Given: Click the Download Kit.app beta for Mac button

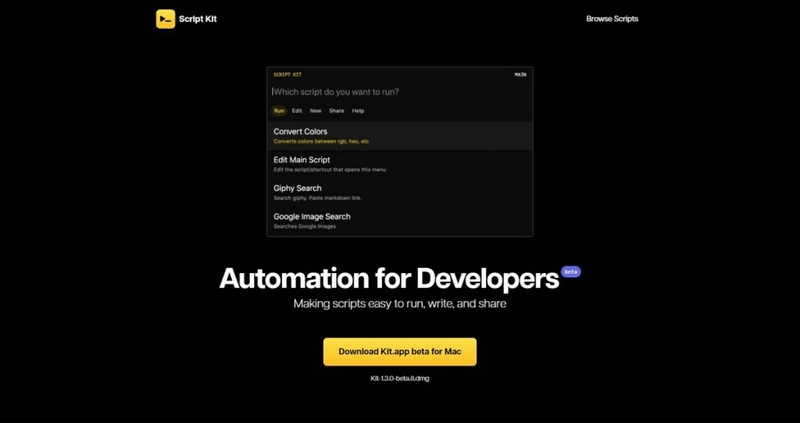Looking at the screenshot, I should 399,352.
